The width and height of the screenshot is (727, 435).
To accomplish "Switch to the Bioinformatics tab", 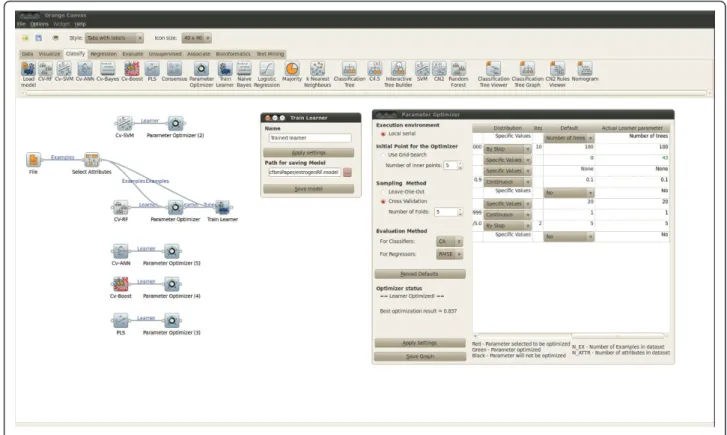I will [x=233, y=54].
